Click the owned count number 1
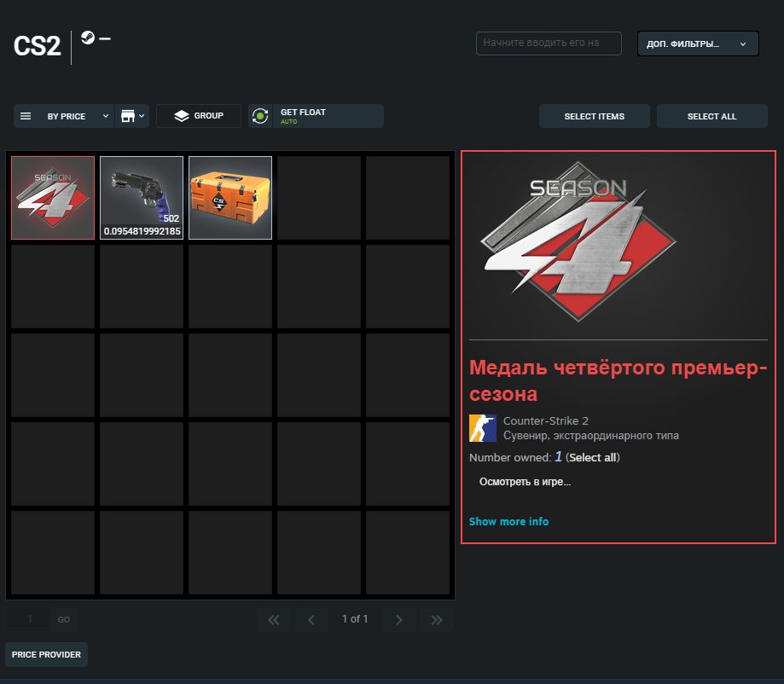Screen dimensions: 784x684 pyautogui.click(x=559, y=456)
